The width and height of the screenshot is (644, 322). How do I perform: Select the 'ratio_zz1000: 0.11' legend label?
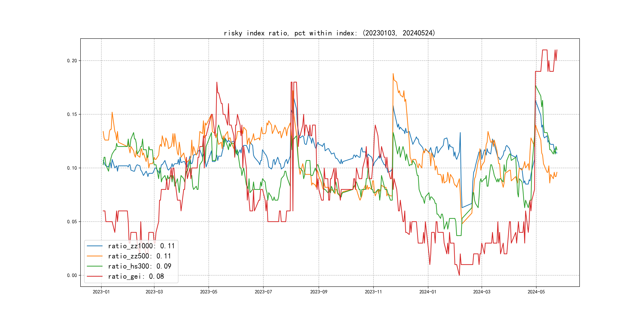tap(141, 246)
